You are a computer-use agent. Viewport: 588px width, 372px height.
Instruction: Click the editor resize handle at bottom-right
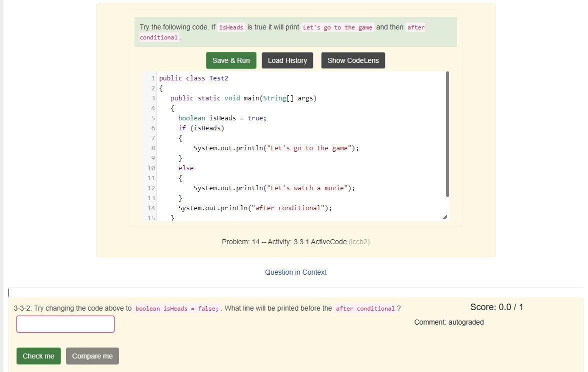[445, 216]
